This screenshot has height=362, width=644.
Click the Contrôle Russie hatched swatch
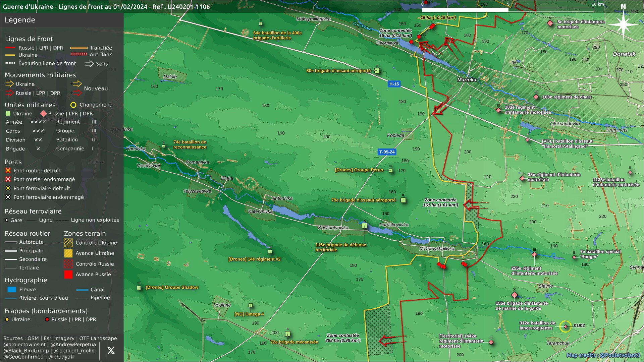coord(68,264)
